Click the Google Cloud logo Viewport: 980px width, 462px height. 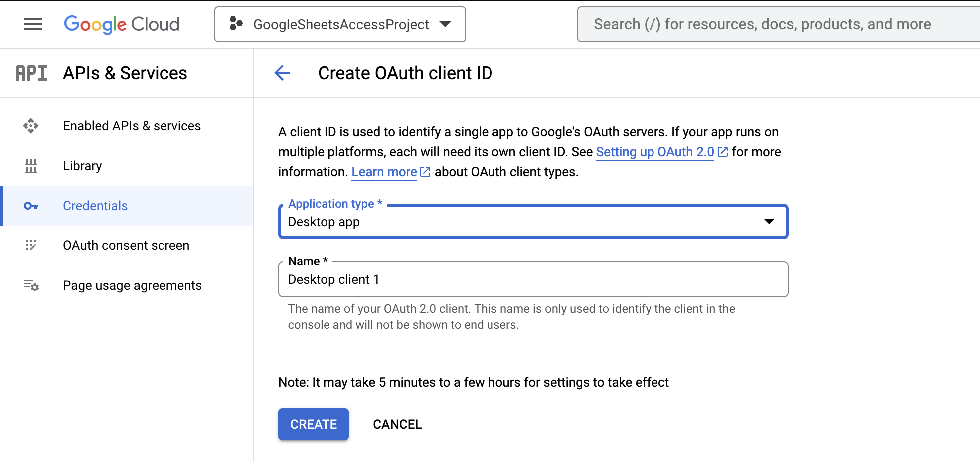click(x=122, y=24)
